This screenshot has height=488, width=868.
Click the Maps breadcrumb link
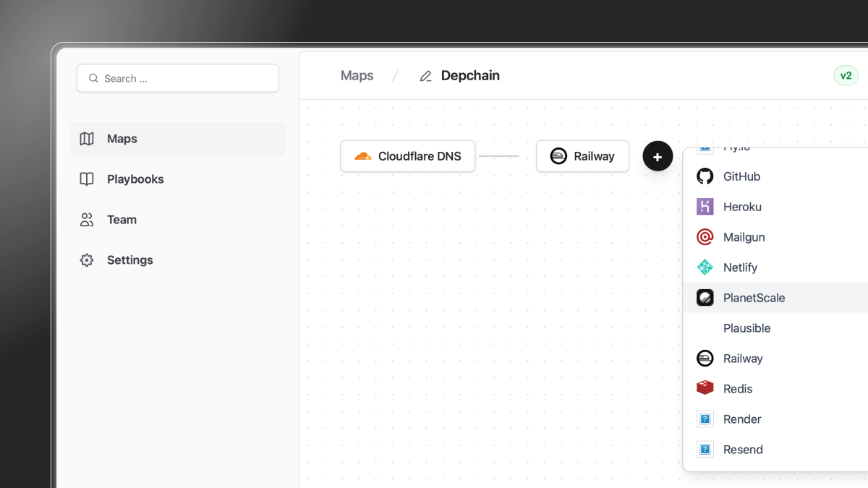click(357, 76)
